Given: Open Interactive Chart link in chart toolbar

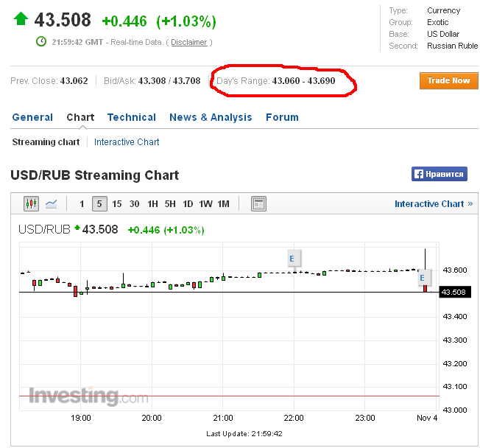Looking at the screenshot, I should (434, 204).
